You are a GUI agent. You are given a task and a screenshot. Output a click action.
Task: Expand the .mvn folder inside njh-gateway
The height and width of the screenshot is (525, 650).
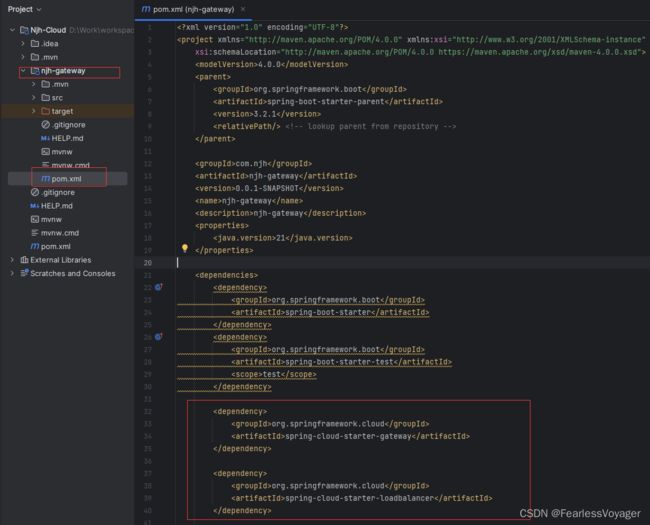click(34, 84)
